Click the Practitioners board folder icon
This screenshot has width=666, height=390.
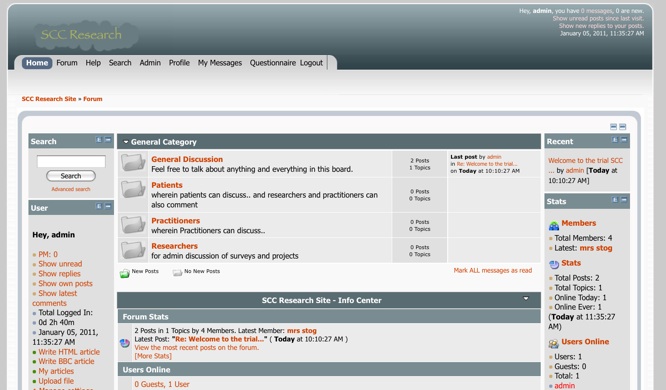133,224
